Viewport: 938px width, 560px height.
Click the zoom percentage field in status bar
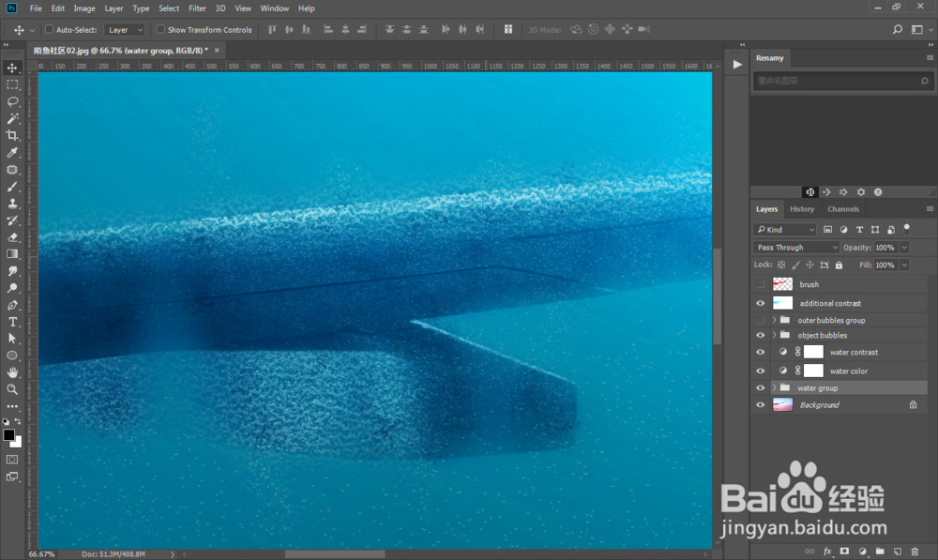tap(42, 554)
